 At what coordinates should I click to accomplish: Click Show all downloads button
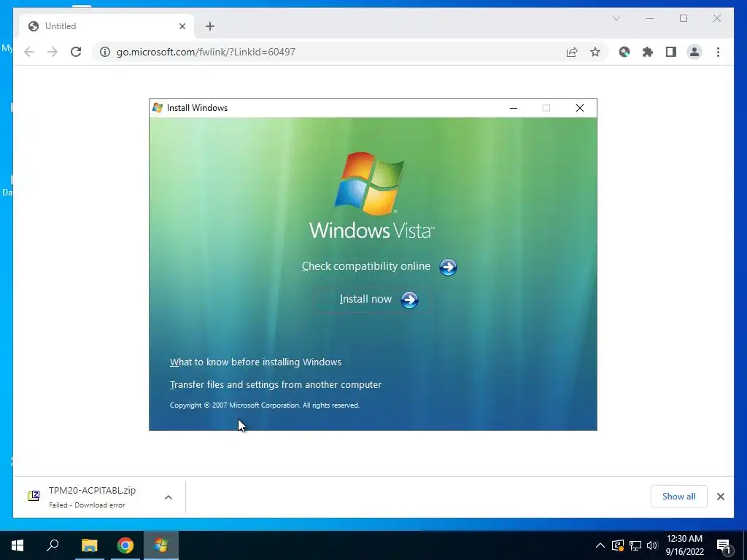click(679, 496)
